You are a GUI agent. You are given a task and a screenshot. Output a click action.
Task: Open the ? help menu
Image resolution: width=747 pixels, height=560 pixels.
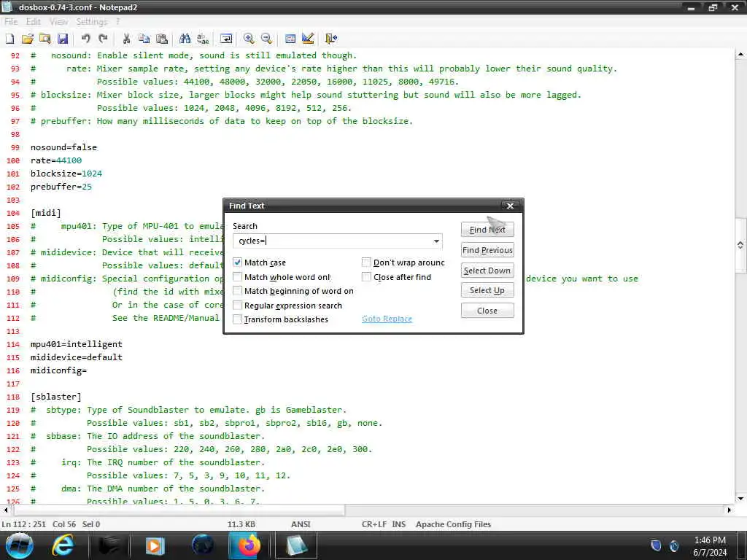(x=117, y=21)
